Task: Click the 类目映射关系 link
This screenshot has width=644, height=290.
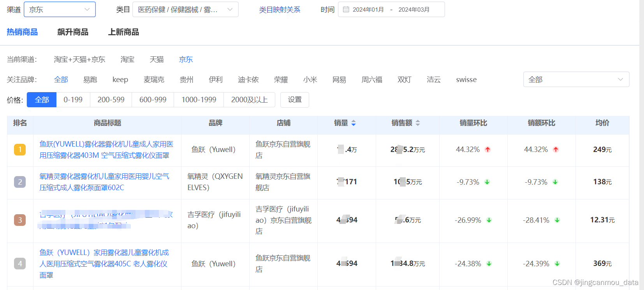Action: pos(280,9)
